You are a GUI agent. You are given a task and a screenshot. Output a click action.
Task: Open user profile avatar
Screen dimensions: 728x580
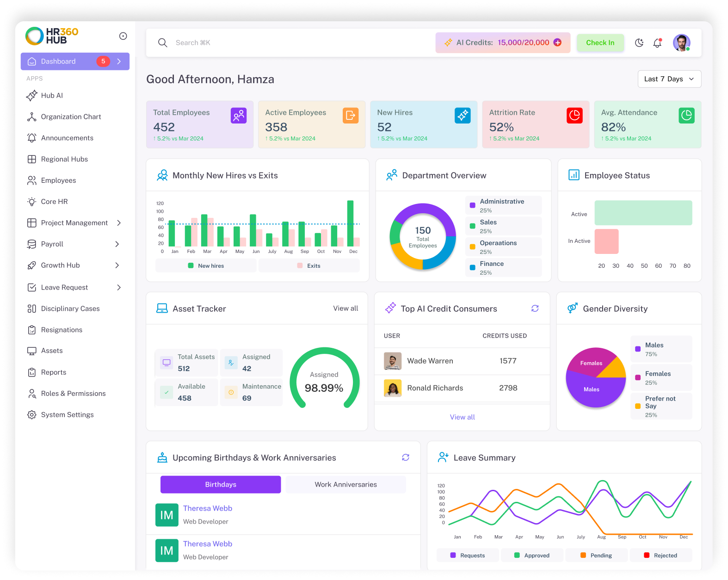pos(681,43)
